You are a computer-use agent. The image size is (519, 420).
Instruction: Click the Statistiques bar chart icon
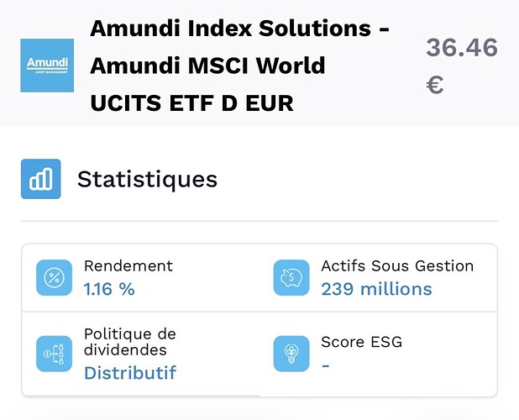click(x=41, y=179)
